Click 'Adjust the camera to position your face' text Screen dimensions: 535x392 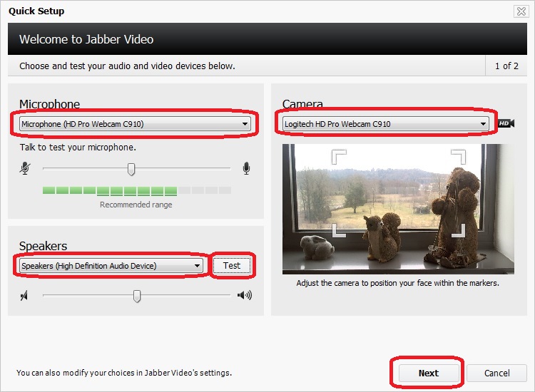pyautogui.click(x=397, y=283)
